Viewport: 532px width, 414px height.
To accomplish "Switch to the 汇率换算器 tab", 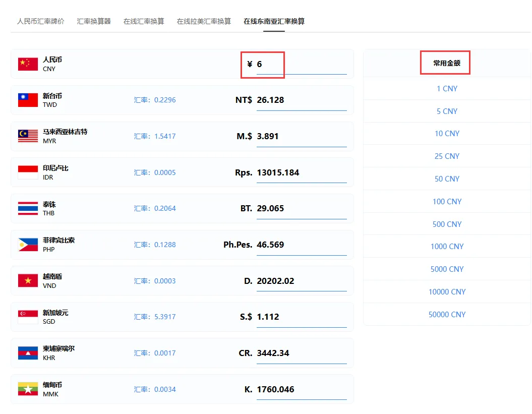I will pos(94,21).
